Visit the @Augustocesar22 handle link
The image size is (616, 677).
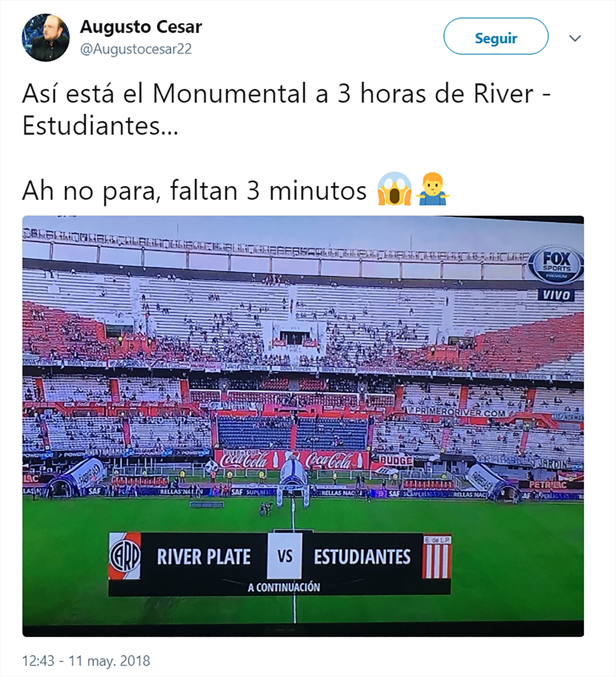[x=136, y=49]
